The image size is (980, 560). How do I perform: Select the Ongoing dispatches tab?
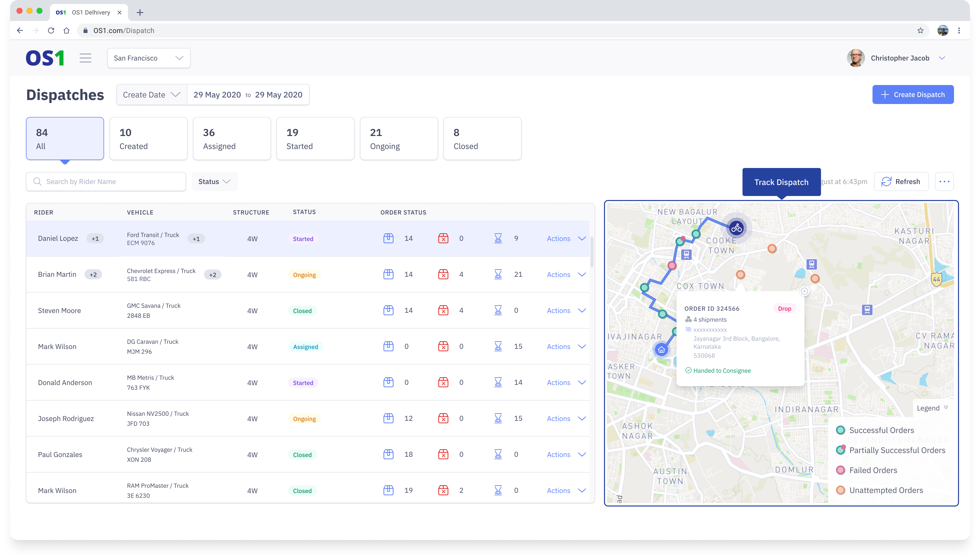click(x=398, y=138)
